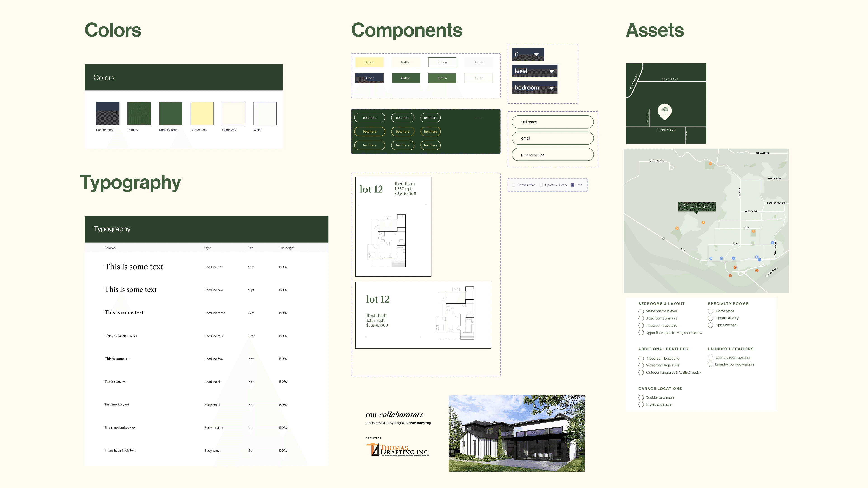Uncheck the Den checkbox

point(572,185)
